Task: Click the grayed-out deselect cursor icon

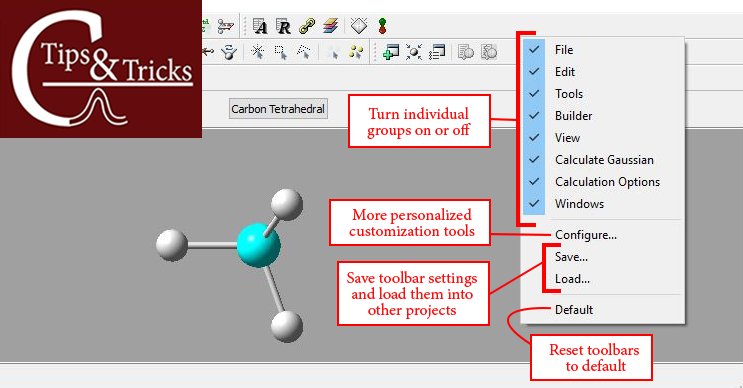Action: point(333,53)
